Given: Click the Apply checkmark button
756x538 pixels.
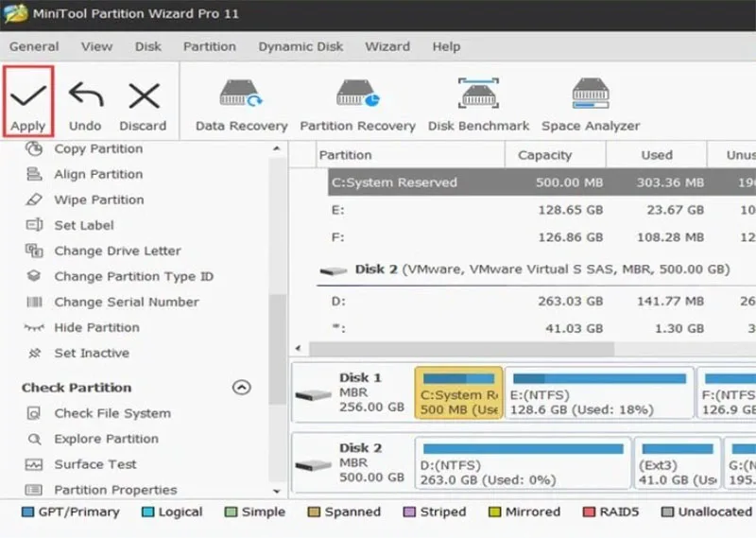Looking at the screenshot, I should pyautogui.click(x=28, y=102).
